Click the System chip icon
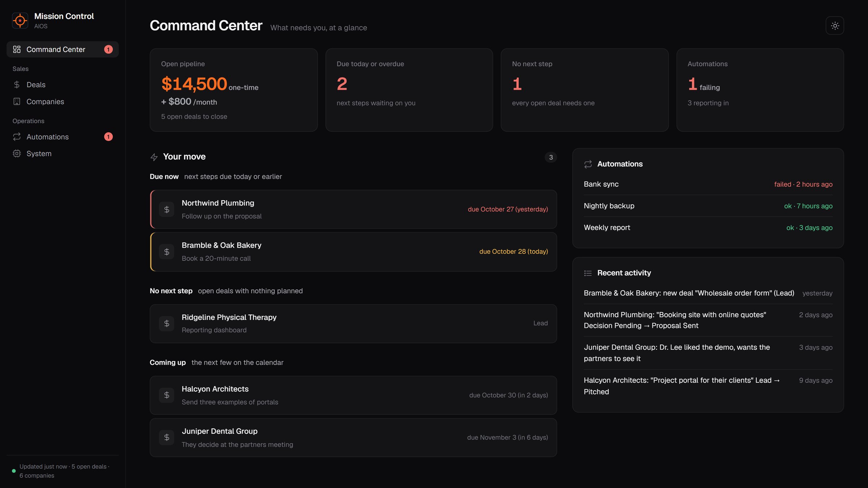This screenshot has width=868, height=488. pos(17,154)
